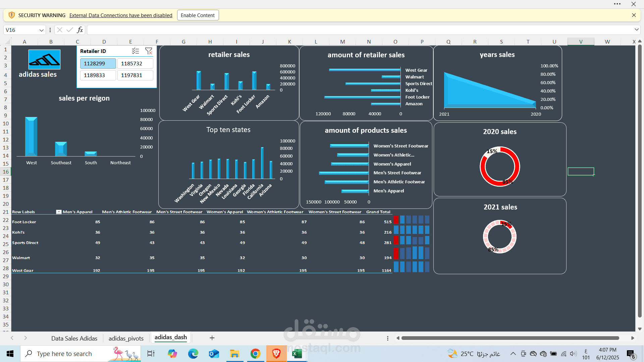Click vertical scrollbar thumb
644x362 pixels.
coord(640,181)
